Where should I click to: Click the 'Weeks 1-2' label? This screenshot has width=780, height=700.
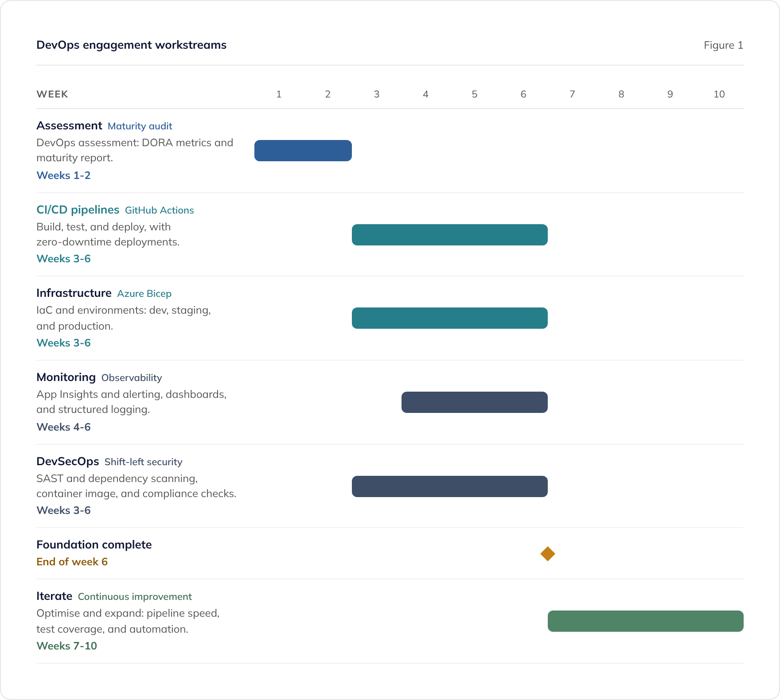coord(63,175)
